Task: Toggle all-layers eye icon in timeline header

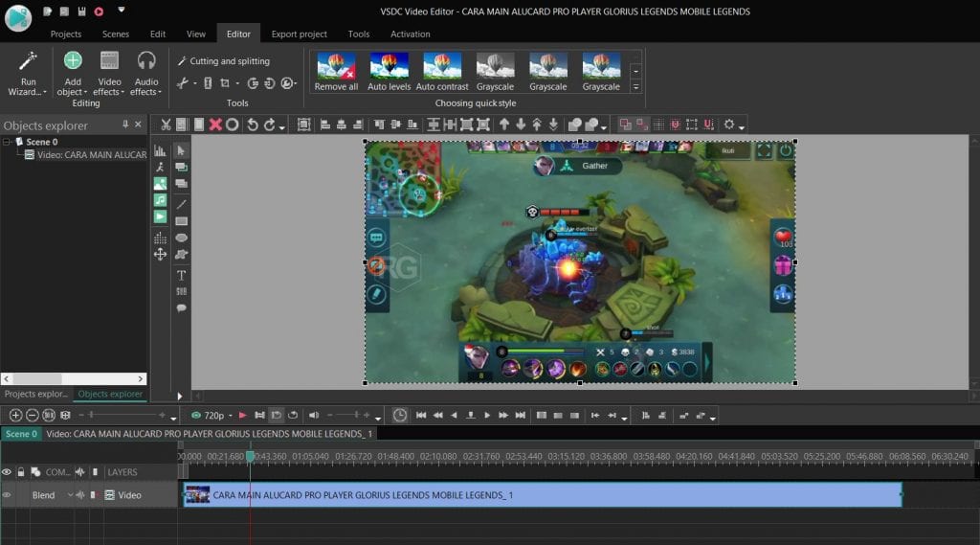Action: (7, 472)
